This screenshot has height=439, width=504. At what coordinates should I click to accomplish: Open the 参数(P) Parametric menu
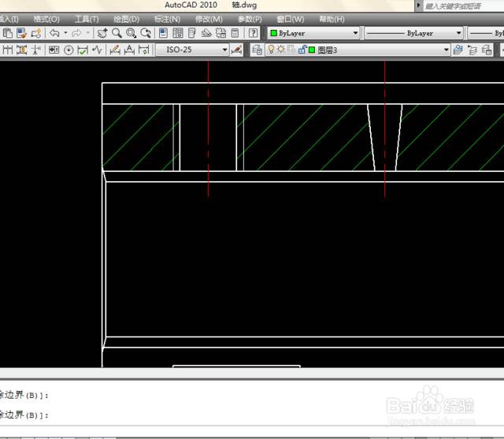tap(250, 19)
